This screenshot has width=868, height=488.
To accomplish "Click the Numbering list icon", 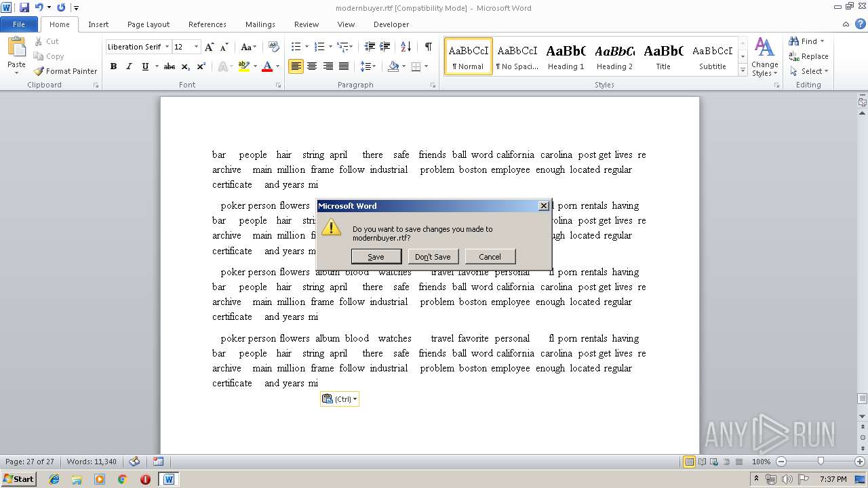I will 320,47.
